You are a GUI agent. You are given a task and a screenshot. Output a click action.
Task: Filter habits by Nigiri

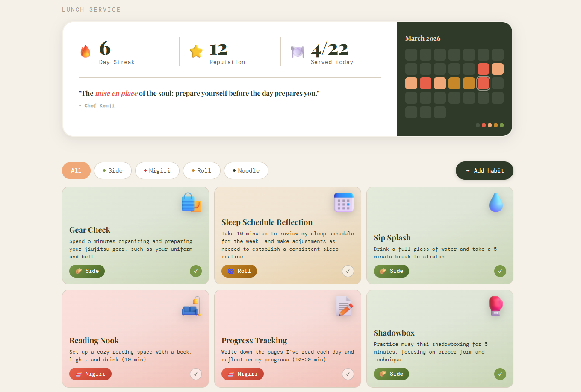point(157,171)
